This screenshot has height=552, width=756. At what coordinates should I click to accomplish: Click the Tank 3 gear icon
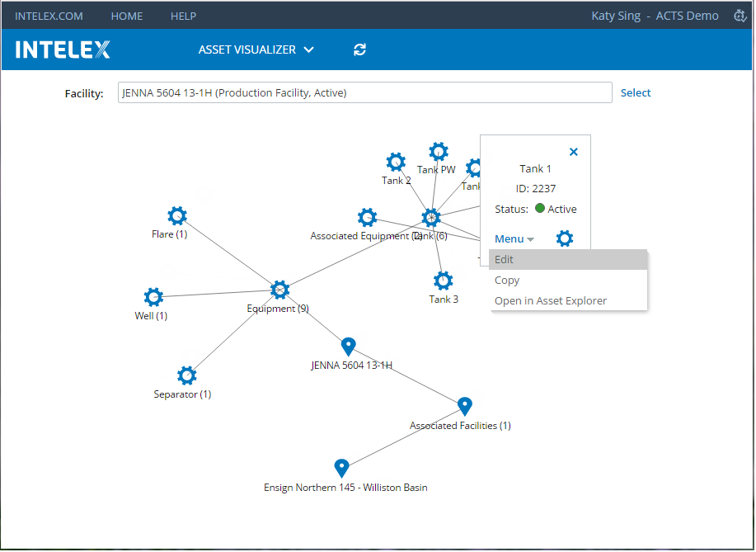click(443, 281)
